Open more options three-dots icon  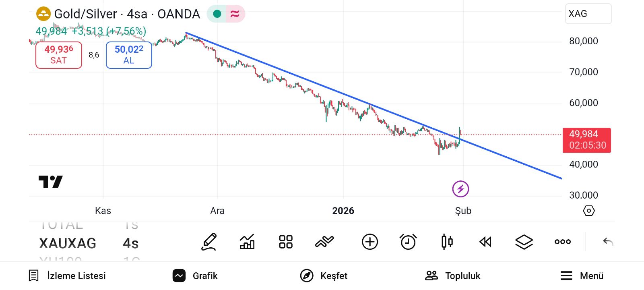tap(563, 242)
